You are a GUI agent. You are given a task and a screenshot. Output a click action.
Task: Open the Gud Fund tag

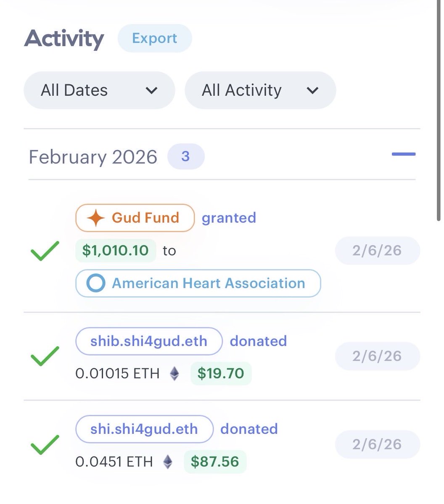point(135,218)
